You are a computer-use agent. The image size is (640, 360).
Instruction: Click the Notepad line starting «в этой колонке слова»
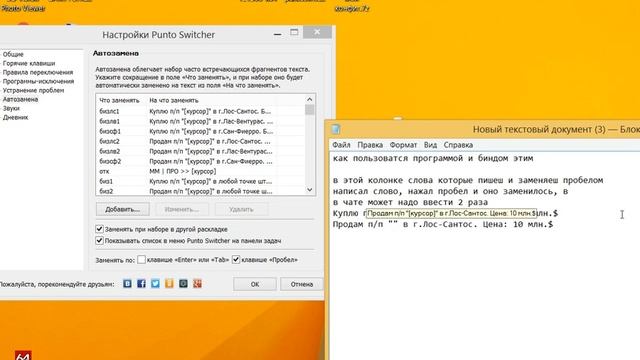click(468, 180)
